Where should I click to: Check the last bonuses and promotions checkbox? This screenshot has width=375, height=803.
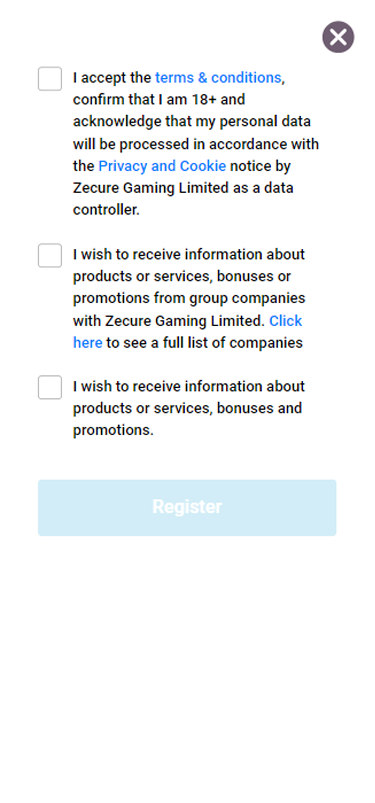50,387
